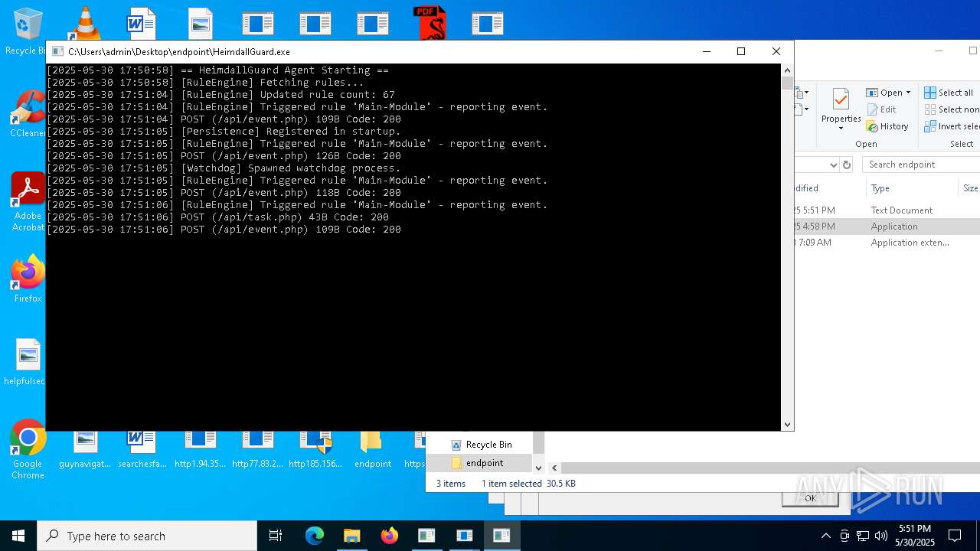Launch Microsoft Edge from the taskbar
Image resolution: width=980 pixels, height=551 pixels.
tap(315, 536)
